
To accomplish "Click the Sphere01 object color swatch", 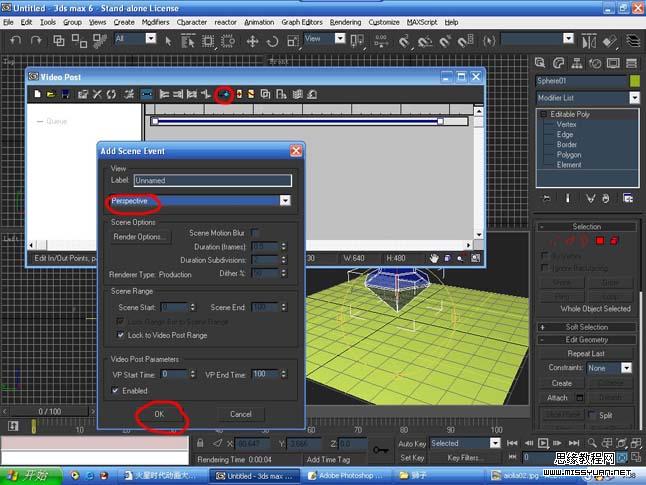I will point(635,81).
